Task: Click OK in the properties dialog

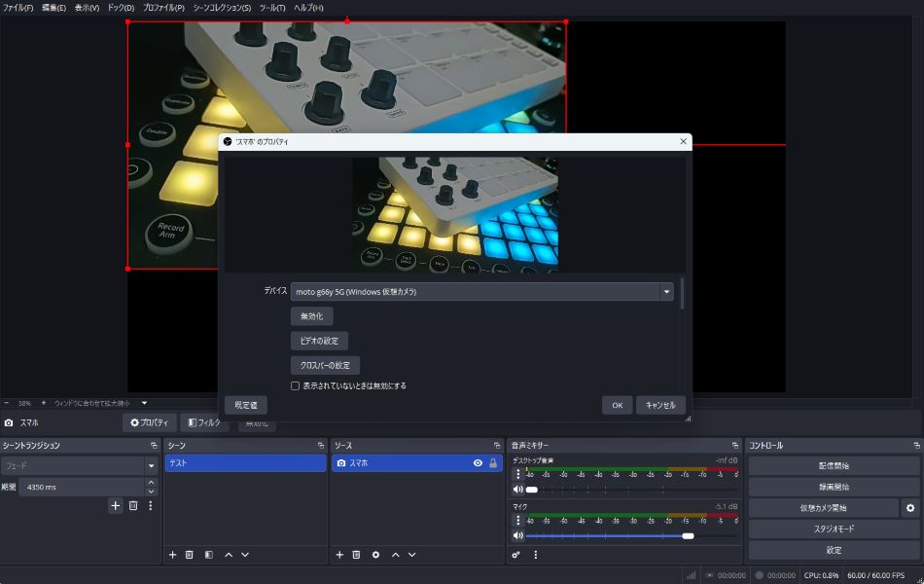Action: click(617, 405)
